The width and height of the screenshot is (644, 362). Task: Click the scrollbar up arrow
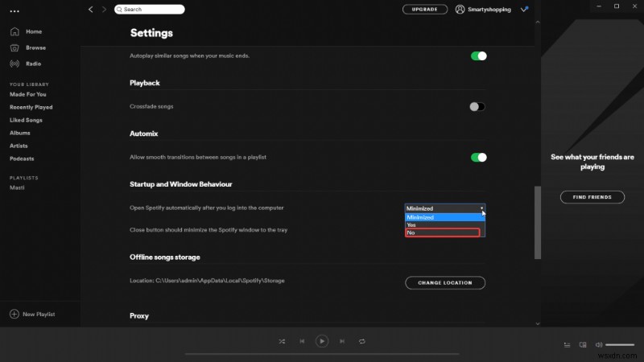click(x=538, y=23)
